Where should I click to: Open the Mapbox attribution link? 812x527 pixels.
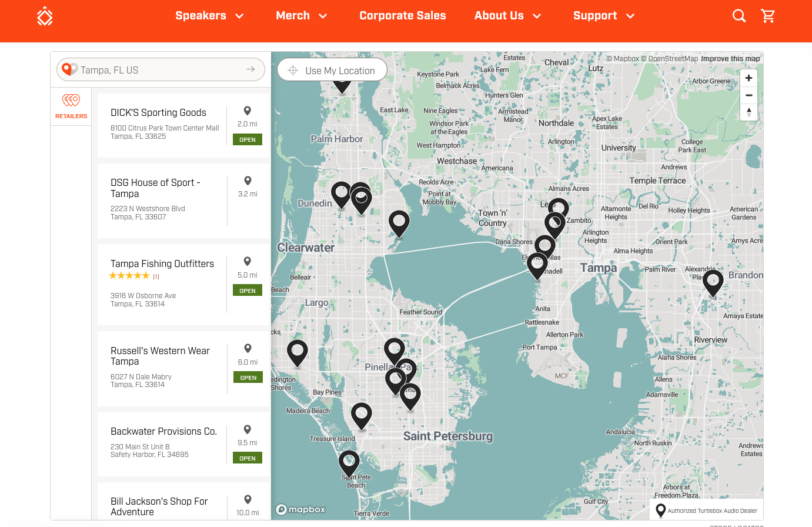click(623, 59)
